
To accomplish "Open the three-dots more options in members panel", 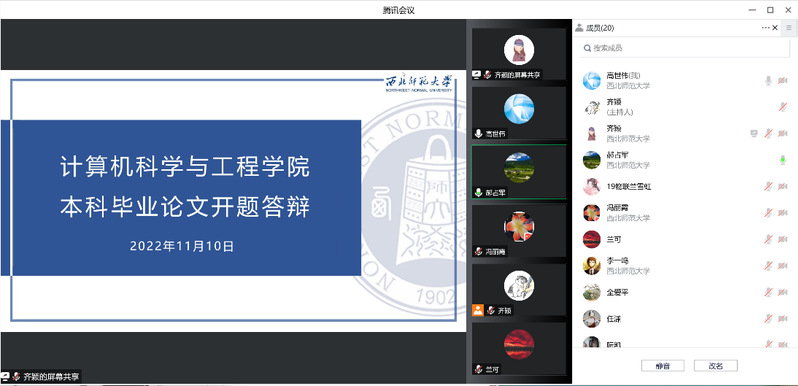I will pos(765,28).
